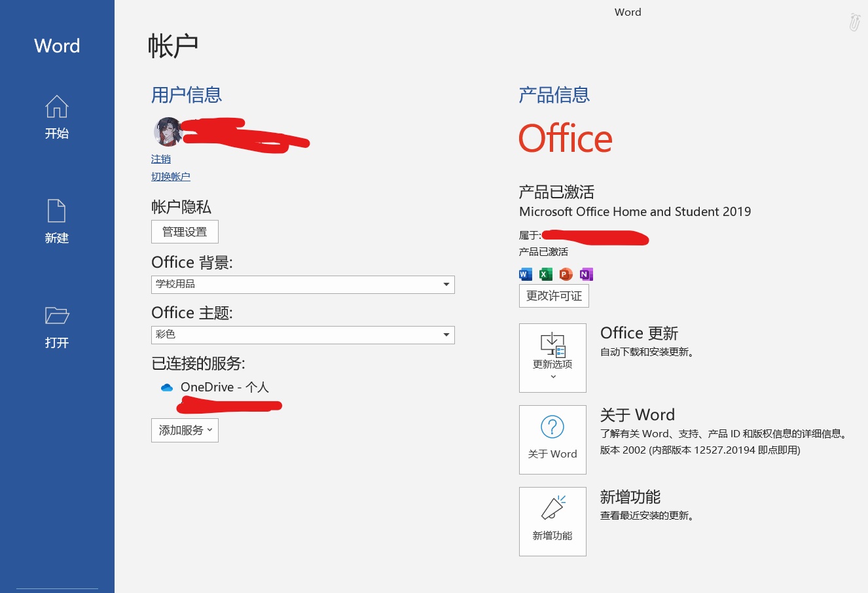Click the Word app icon under 产品已激活
Image resolution: width=868 pixels, height=593 pixels.
(x=526, y=274)
